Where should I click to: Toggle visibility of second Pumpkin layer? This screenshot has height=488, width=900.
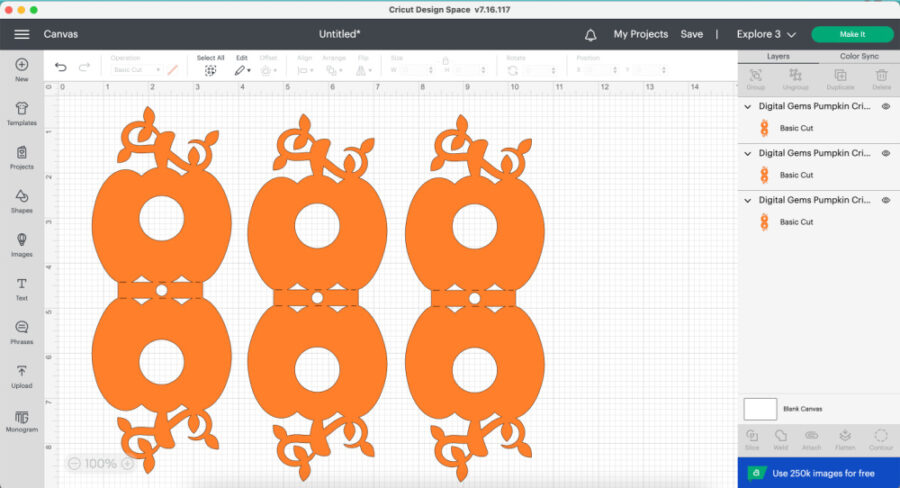point(885,153)
